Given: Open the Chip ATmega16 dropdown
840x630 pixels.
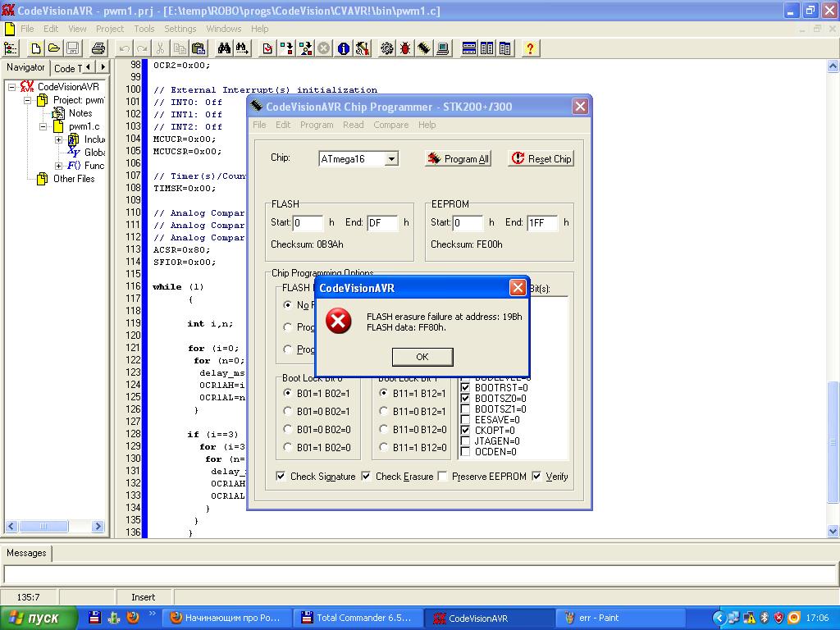Looking at the screenshot, I should coord(391,159).
